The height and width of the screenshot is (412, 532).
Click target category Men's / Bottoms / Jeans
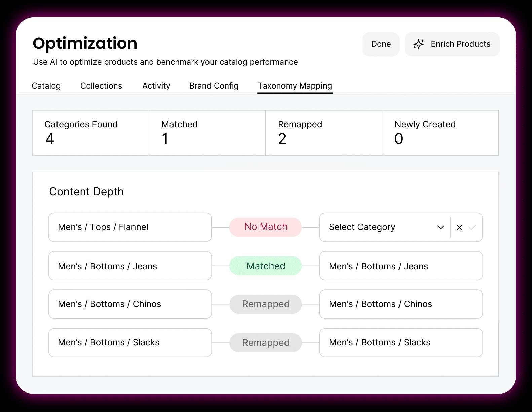(x=401, y=266)
